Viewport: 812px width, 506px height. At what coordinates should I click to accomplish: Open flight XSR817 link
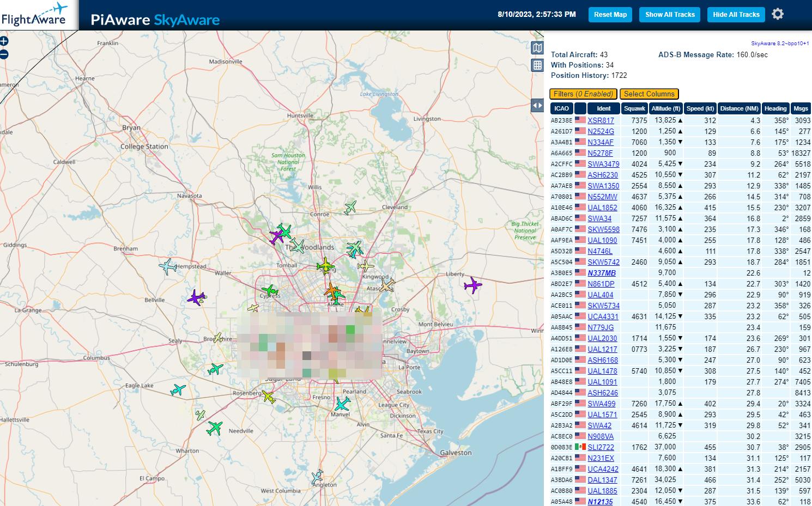601,120
